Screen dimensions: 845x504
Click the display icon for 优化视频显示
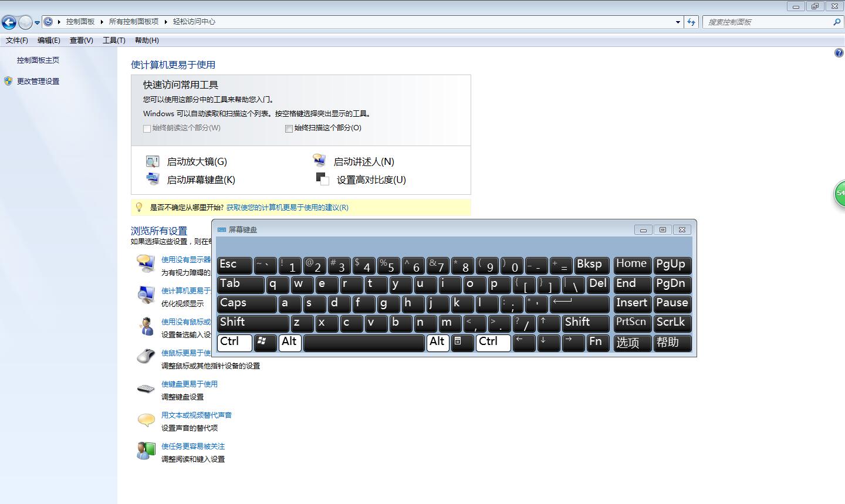[x=146, y=295]
